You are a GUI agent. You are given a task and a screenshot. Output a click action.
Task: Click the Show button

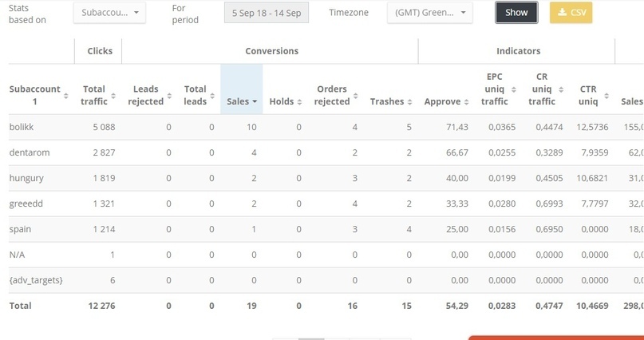click(x=516, y=13)
